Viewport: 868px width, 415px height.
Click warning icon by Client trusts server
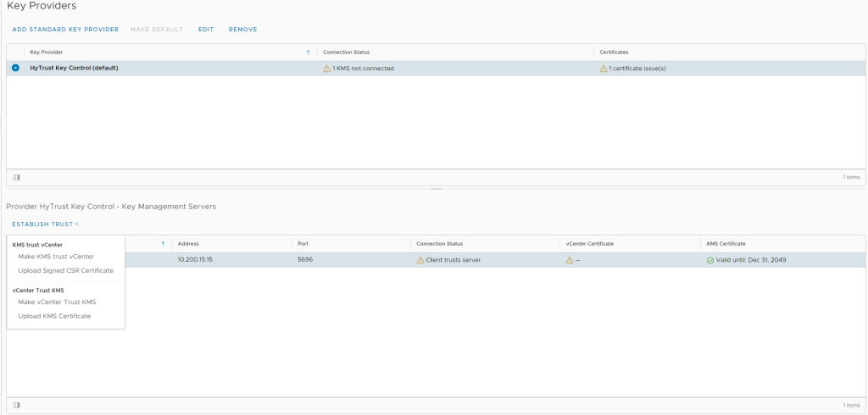[420, 260]
